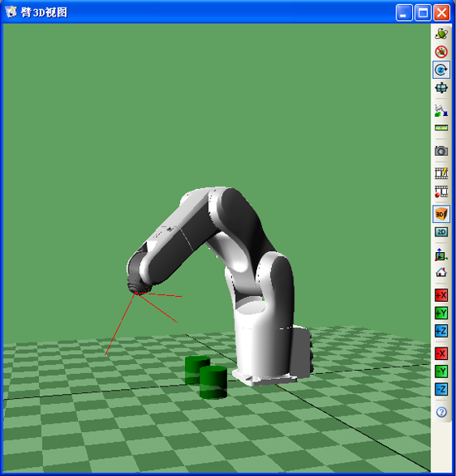
Task: Open the robot and objects scene icon
Action: (x=441, y=110)
